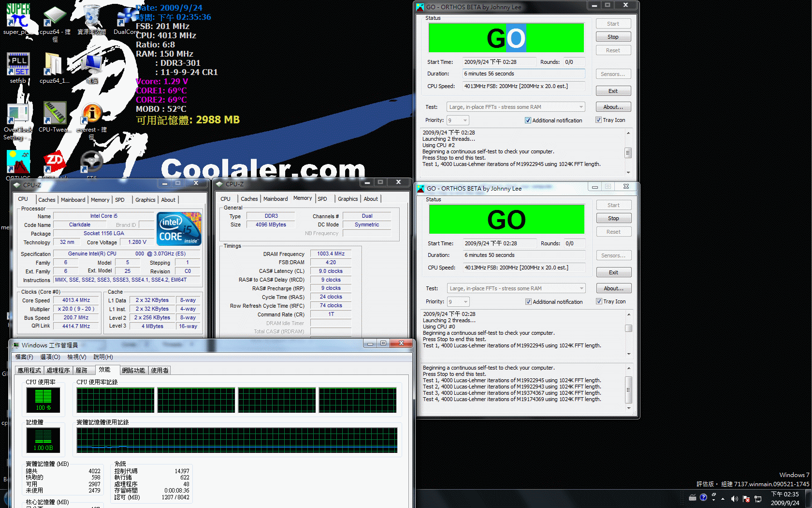The width and height of the screenshot is (812, 508).
Task: Open 說明(H) menu in Task Manager
Action: click(x=103, y=357)
